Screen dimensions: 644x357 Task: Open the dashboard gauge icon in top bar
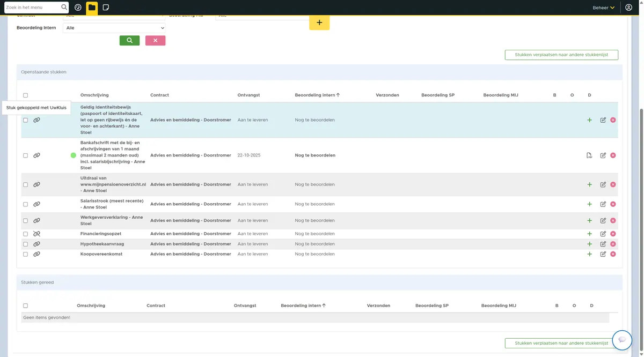point(78,8)
